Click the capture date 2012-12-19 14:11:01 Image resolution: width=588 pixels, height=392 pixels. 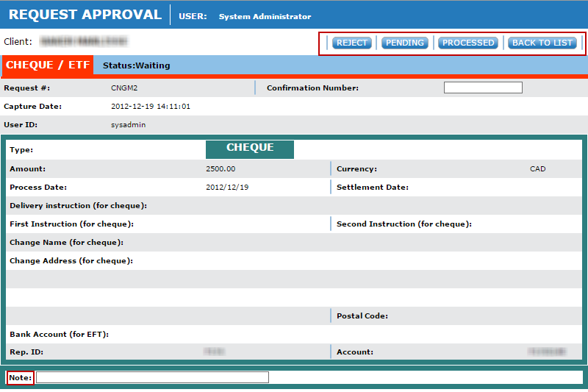(151, 107)
